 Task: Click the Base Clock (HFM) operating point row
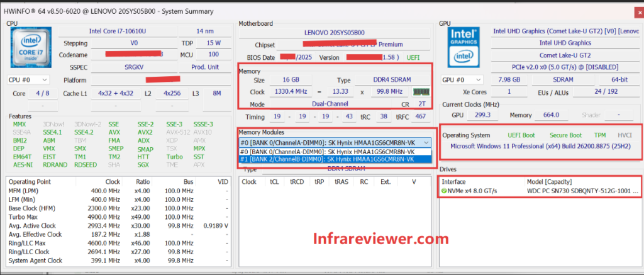pyautogui.click(x=119, y=208)
